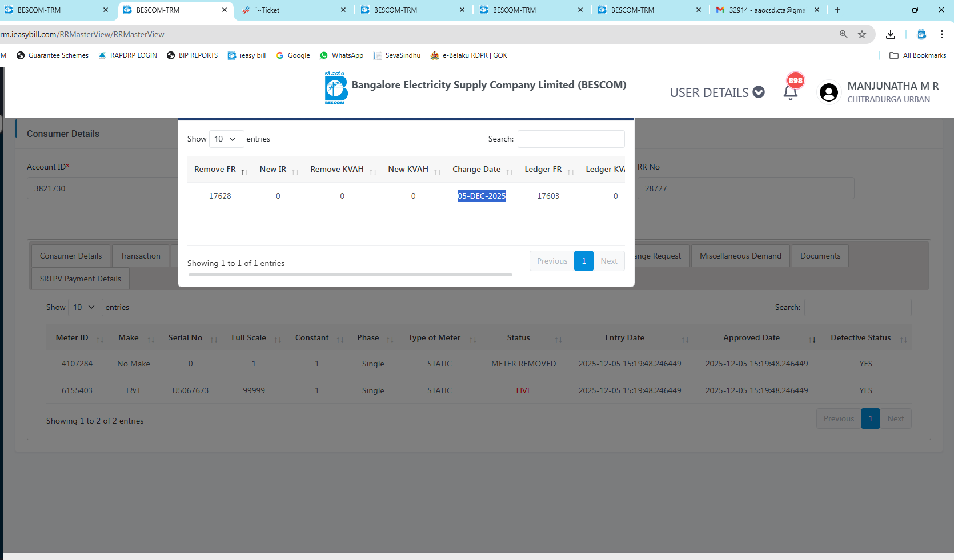
Task: Open the Miscellaneous Demand tab
Action: (x=740, y=256)
